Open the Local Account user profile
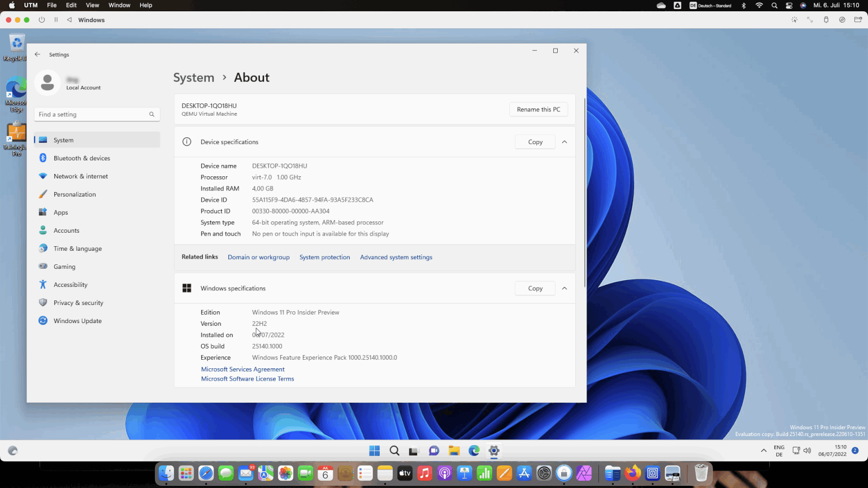Viewport: 868px width, 488px height. click(68, 83)
